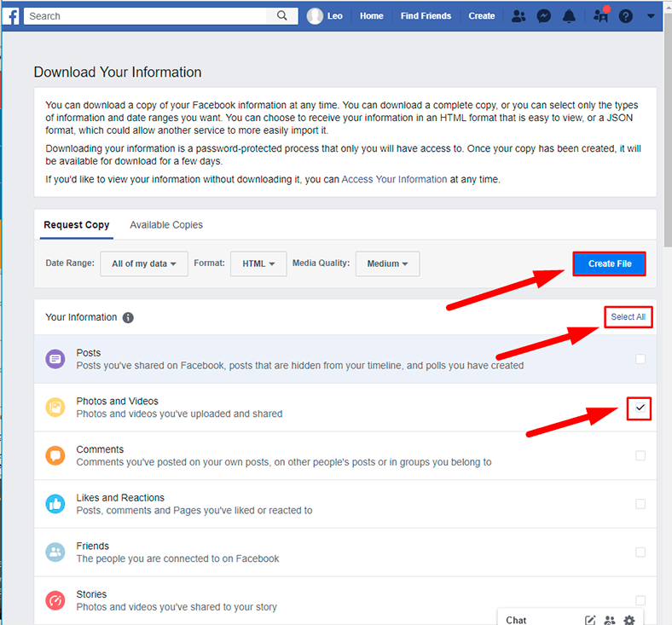Check the Posts checkbox

[x=640, y=359]
